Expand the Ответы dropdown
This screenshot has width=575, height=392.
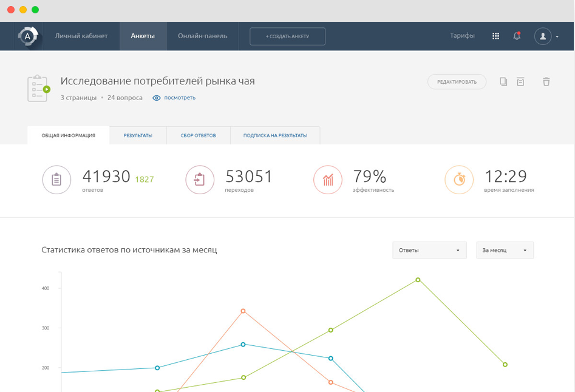click(x=429, y=250)
